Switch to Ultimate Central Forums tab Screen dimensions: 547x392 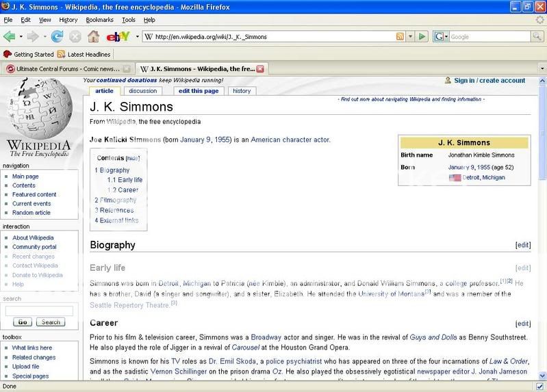click(x=67, y=68)
